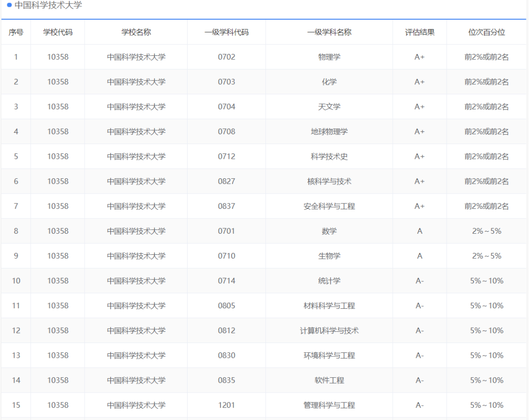Select the A rating in the 数学 row
Viewport: 529px width, 420px height.
tap(420, 231)
